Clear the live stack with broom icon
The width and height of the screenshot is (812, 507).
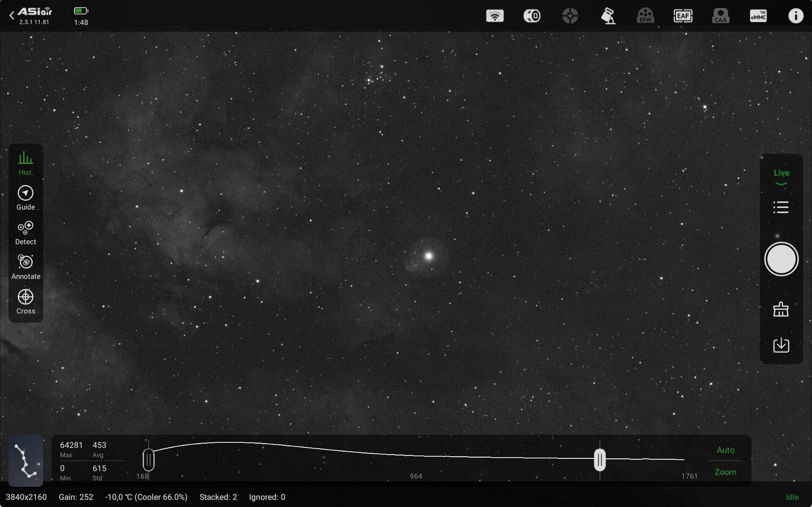[781, 308]
